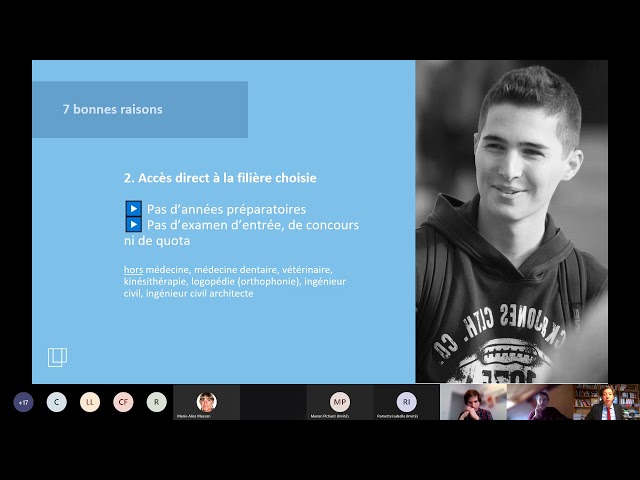Click second arrow bullet before 'Pas d'examen d'entrée'
Image resolution: width=640 pixels, height=480 pixels.
point(133,225)
